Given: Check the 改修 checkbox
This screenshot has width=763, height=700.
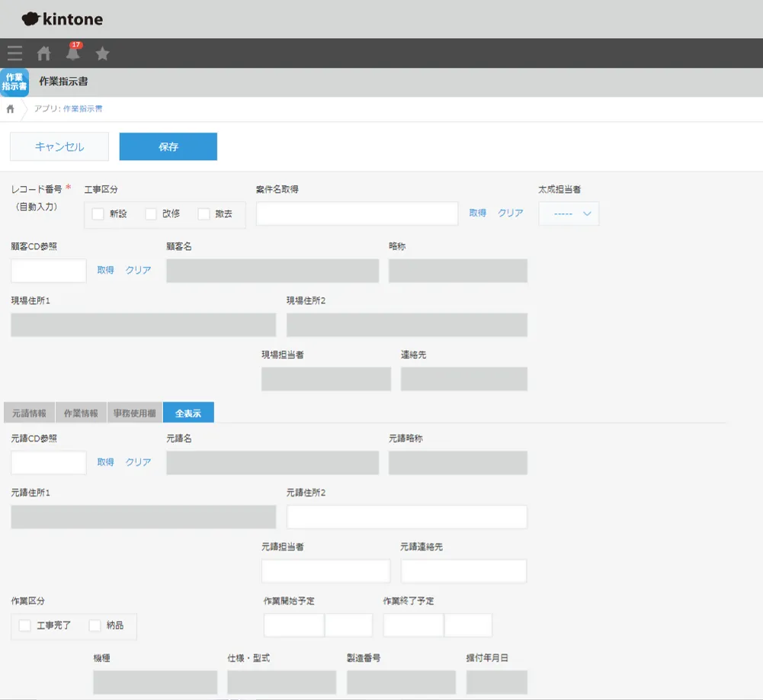Looking at the screenshot, I should click(x=151, y=214).
